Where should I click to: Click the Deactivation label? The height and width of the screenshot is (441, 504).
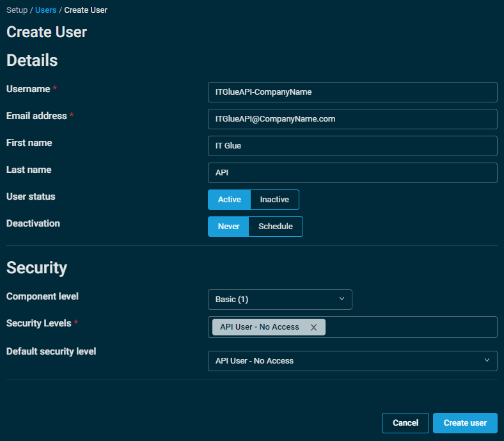[x=33, y=223]
